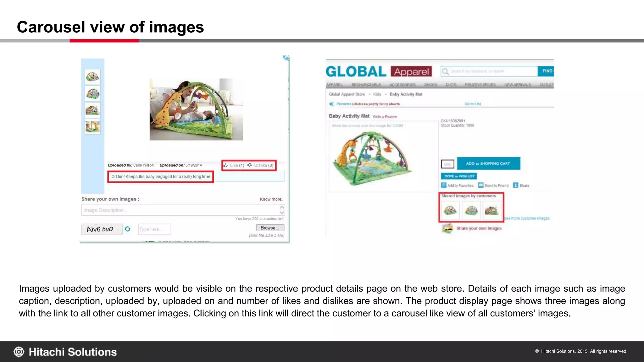The width and height of the screenshot is (644, 362).
Task: Click the description field scroll down arrow
Action: 282,213
